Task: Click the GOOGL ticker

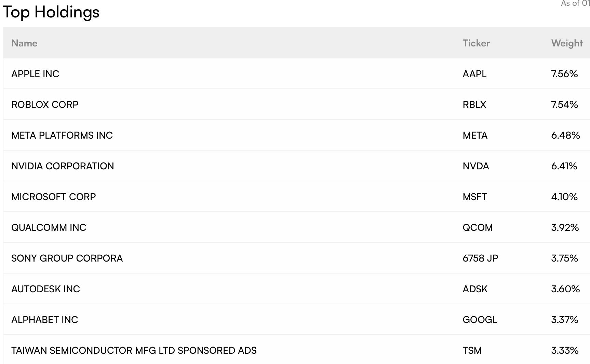Action: [480, 320]
